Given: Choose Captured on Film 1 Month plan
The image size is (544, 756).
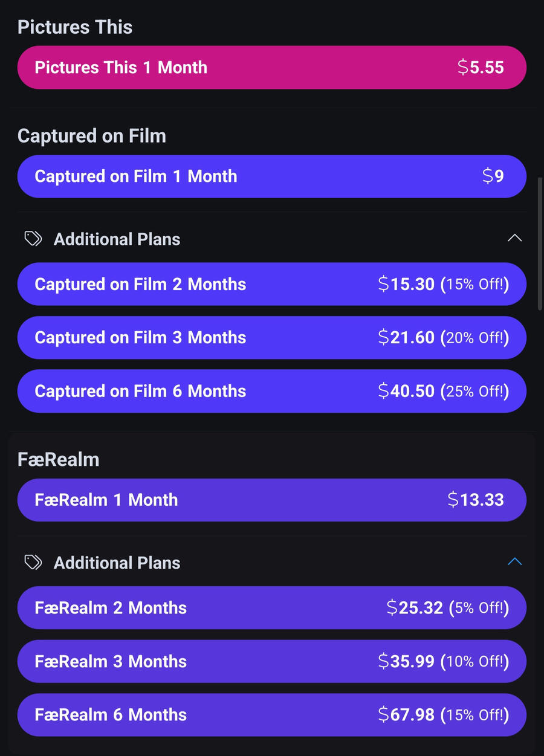Looking at the screenshot, I should pos(271,176).
